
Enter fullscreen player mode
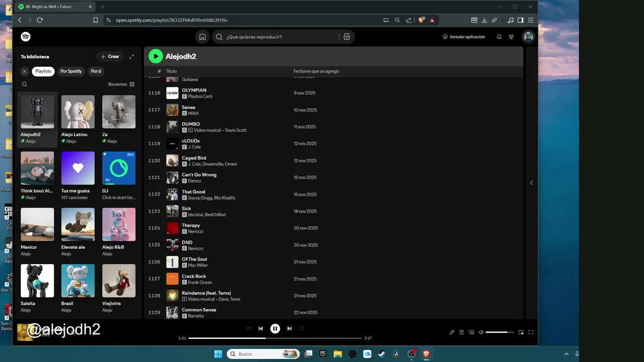530,332
